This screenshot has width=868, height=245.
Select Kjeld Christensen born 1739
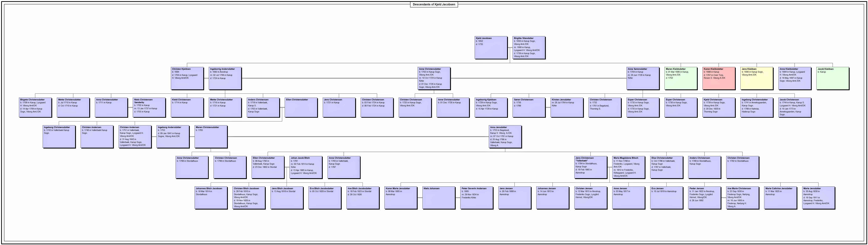click(719, 107)
